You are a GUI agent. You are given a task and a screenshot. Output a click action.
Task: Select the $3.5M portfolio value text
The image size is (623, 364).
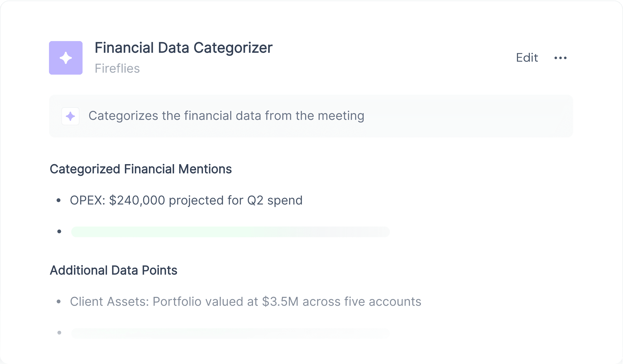click(x=280, y=302)
